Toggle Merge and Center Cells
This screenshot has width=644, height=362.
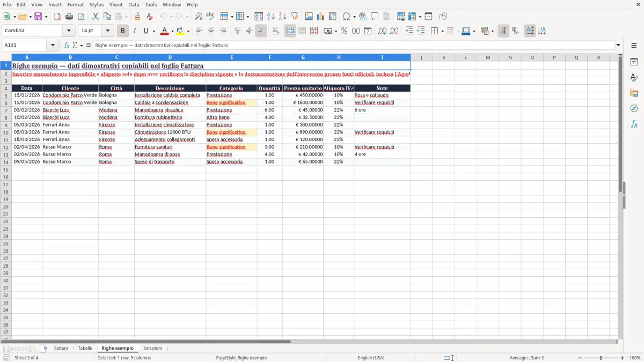coord(290,31)
